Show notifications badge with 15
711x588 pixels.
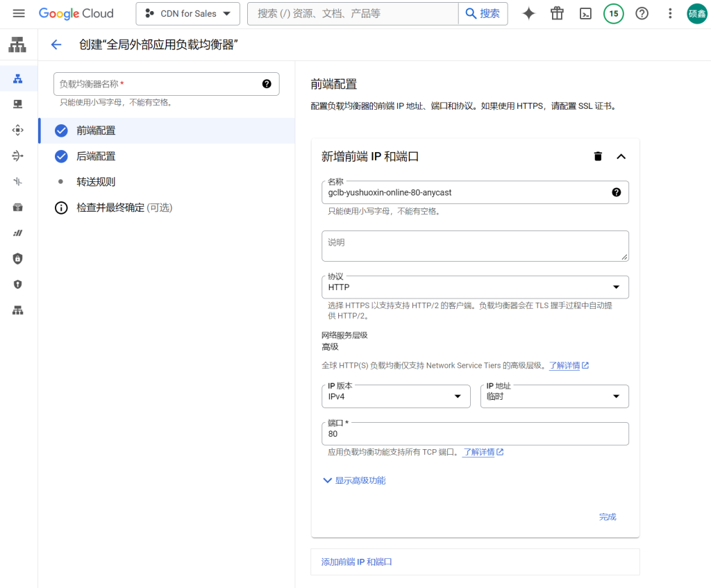click(613, 14)
